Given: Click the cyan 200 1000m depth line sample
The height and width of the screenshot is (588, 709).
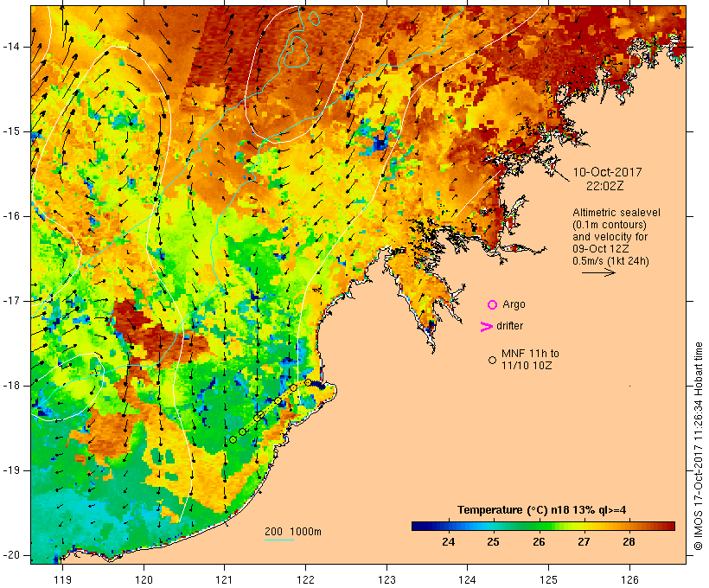Looking at the screenshot, I should (x=279, y=540).
